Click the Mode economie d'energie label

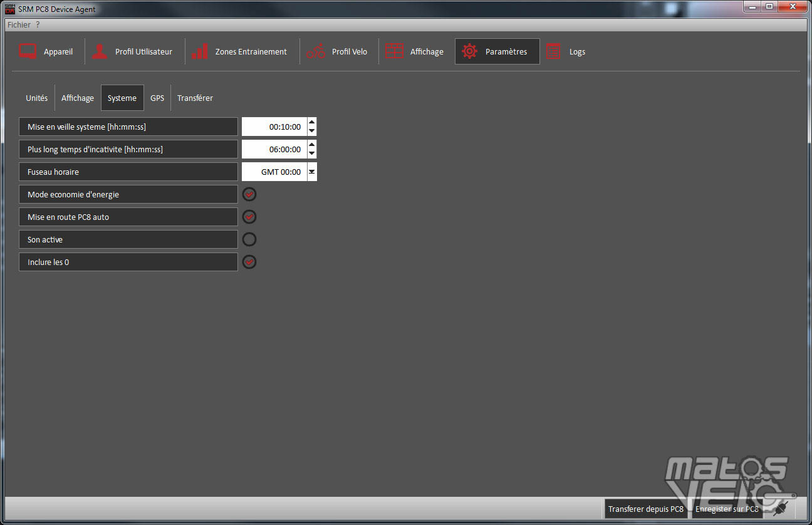[x=128, y=194]
